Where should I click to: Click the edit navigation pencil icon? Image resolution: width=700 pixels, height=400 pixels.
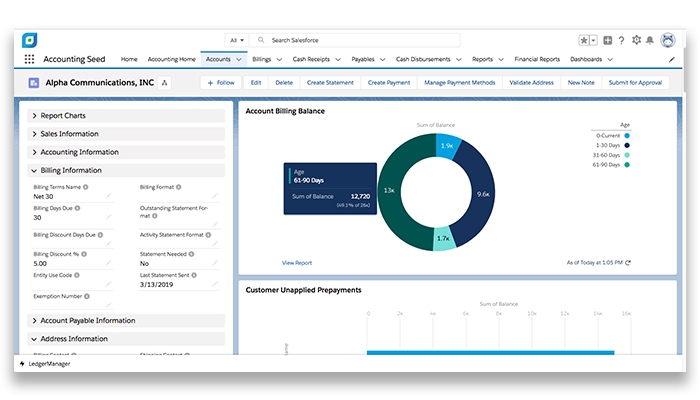coord(671,60)
